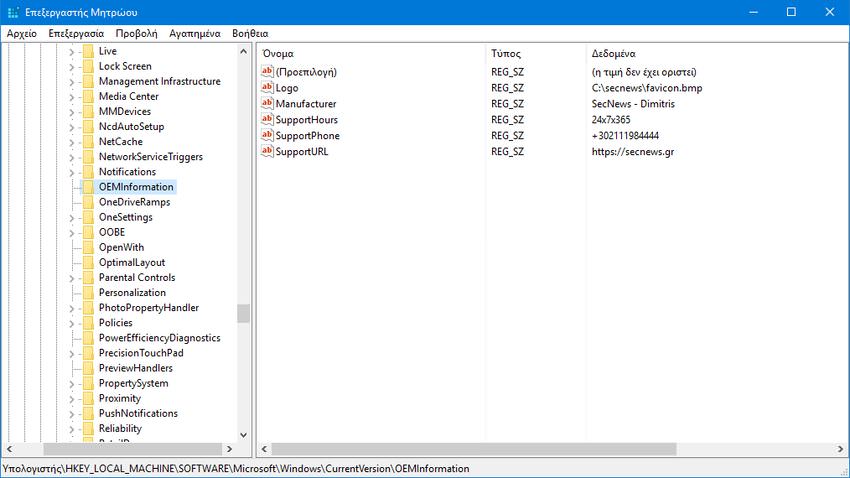Open the Αγαπημένα menu
This screenshot has width=850, height=478.
pyautogui.click(x=195, y=34)
